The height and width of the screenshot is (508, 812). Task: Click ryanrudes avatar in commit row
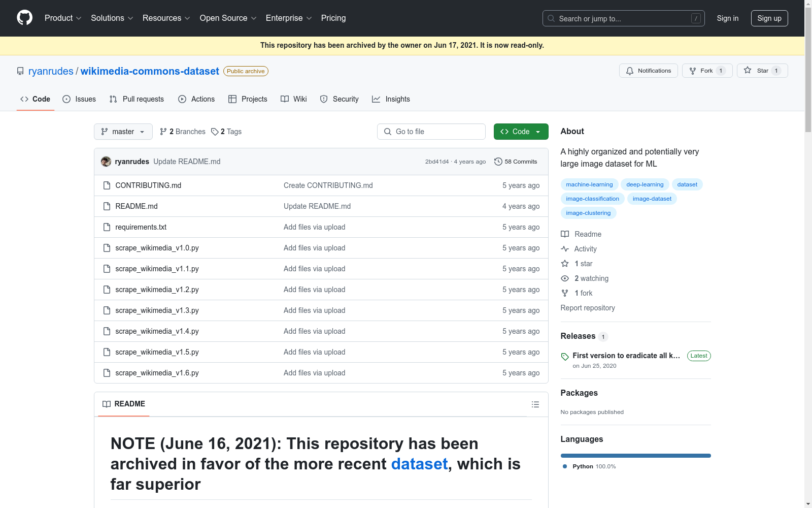pyautogui.click(x=106, y=162)
